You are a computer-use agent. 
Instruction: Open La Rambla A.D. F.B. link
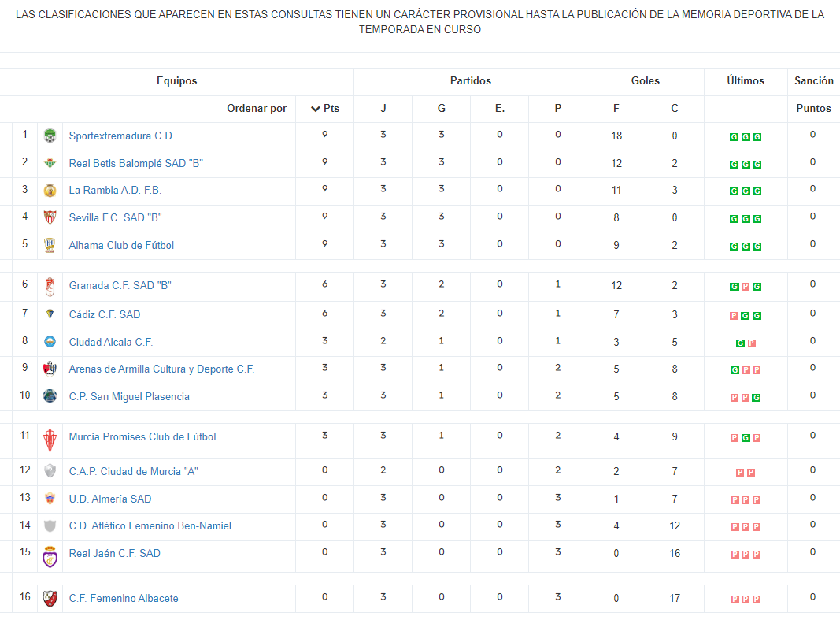click(115, 190)
